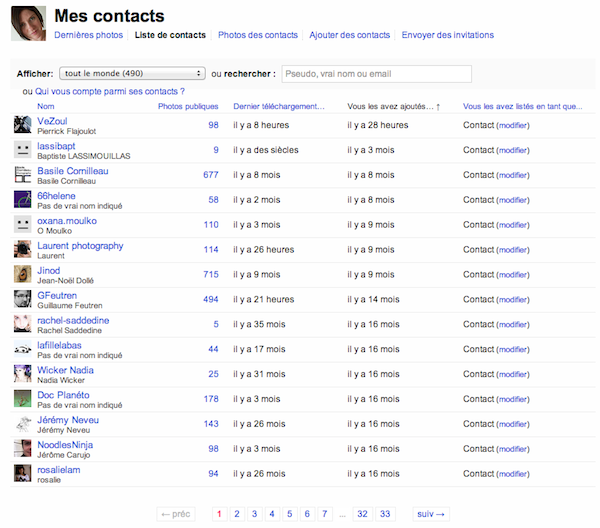This screenshot has width=600, height=528.
Task: Click modifier in the lassibapt row
Action: [x=513, y=150]
